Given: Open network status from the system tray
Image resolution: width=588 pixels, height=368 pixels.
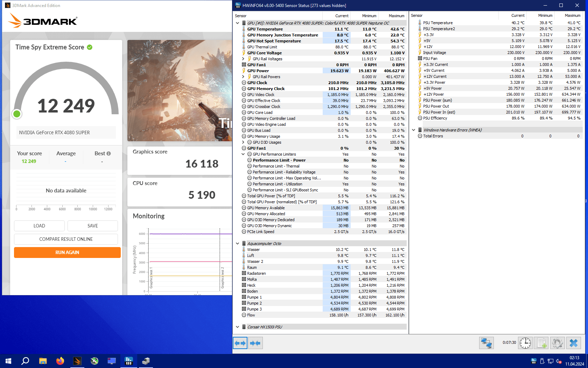Looking at the screenshot, I should (551, 361).
